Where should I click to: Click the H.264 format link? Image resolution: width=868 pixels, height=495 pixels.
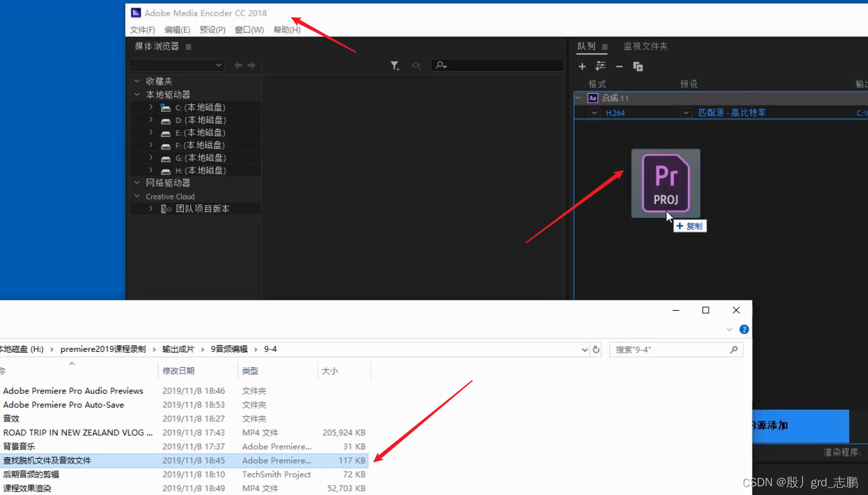tap(615, 113)
